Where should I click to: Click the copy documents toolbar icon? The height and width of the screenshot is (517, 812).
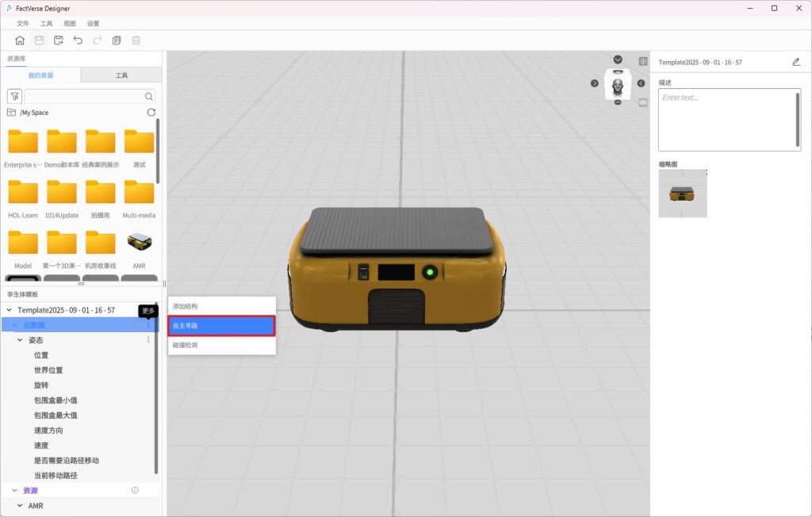(117, 40)
